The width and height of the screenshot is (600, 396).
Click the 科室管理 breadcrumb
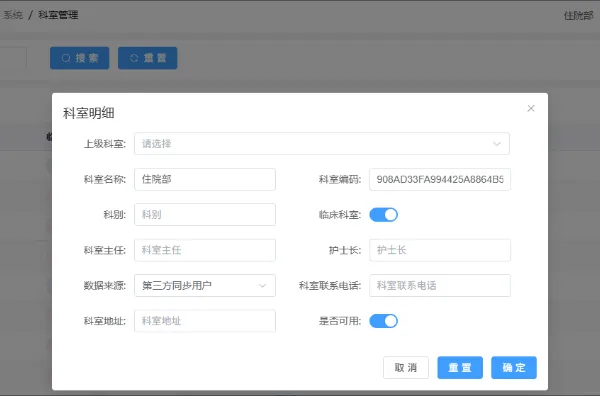pos(58,15)
